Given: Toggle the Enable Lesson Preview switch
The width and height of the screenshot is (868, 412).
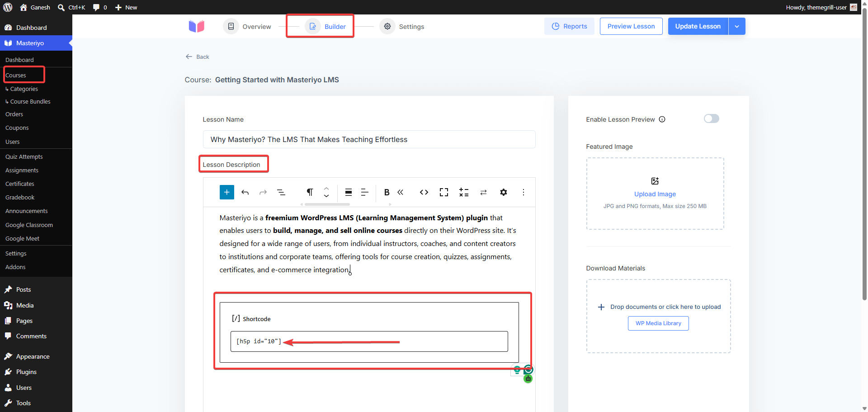Looking at the screenshot, I should (712, 118).
